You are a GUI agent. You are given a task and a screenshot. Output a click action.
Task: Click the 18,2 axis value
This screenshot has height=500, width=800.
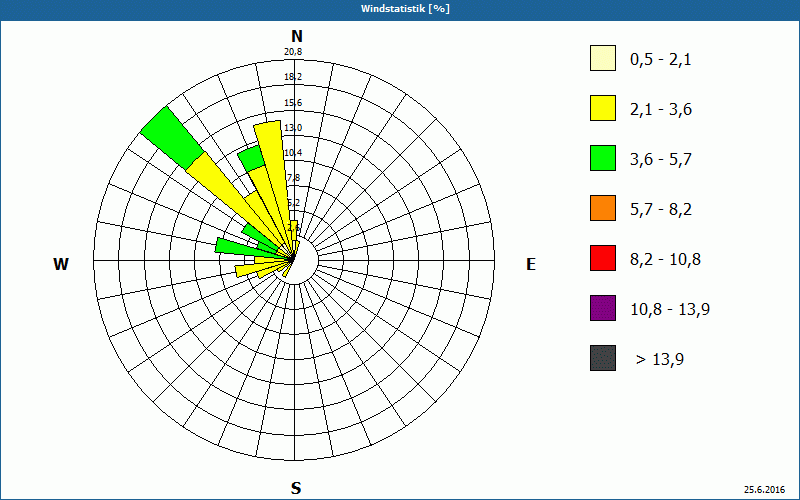click(293, 77)
